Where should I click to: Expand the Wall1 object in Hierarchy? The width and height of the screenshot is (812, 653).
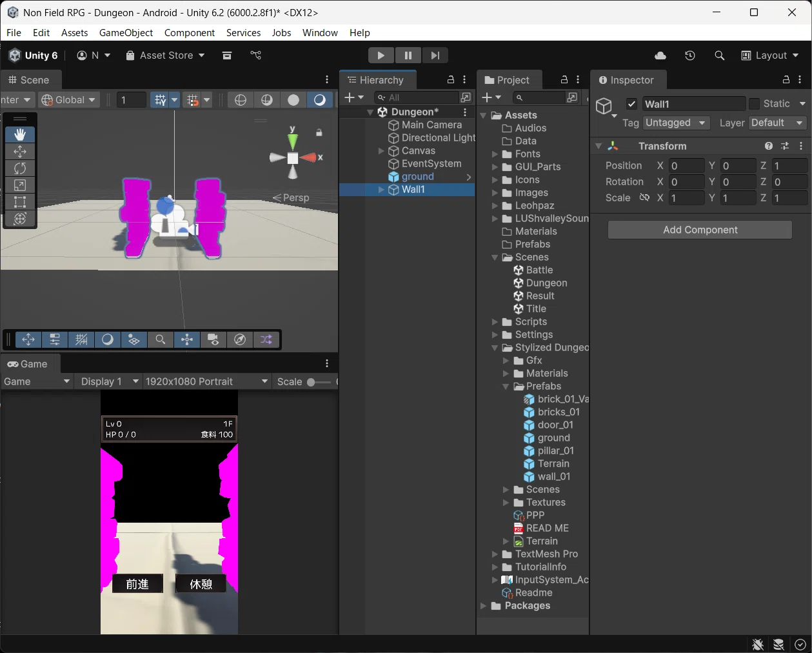pos(381,190)
